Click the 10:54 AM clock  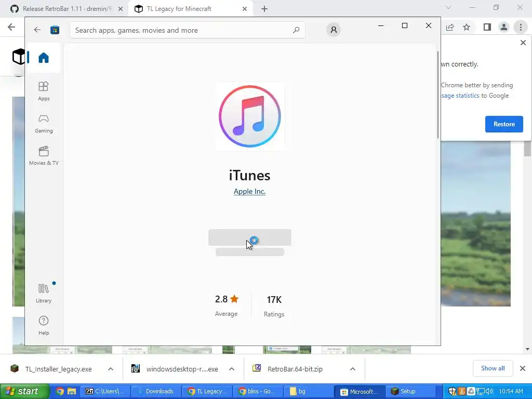tap(511, 392)
